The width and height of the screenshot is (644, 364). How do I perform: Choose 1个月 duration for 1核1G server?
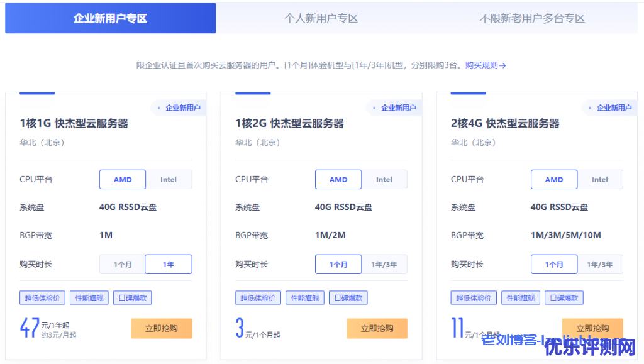coord(123,265)
